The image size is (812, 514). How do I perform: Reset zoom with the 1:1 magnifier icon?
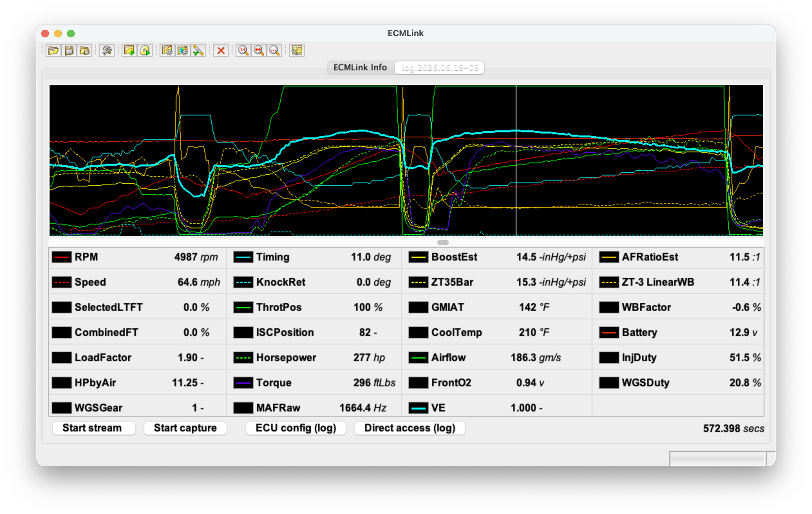tap(243, 50)
